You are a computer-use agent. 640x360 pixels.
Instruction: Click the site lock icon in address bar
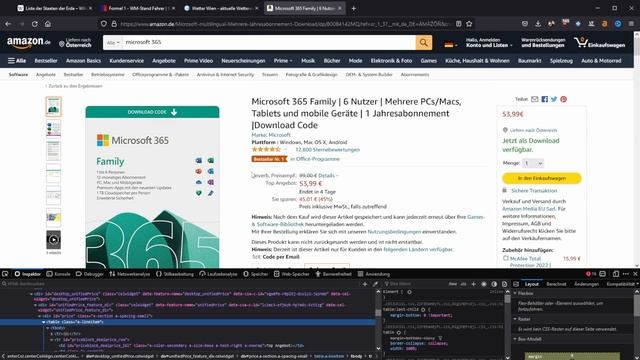pyautogui.click(x=114, y=24)
